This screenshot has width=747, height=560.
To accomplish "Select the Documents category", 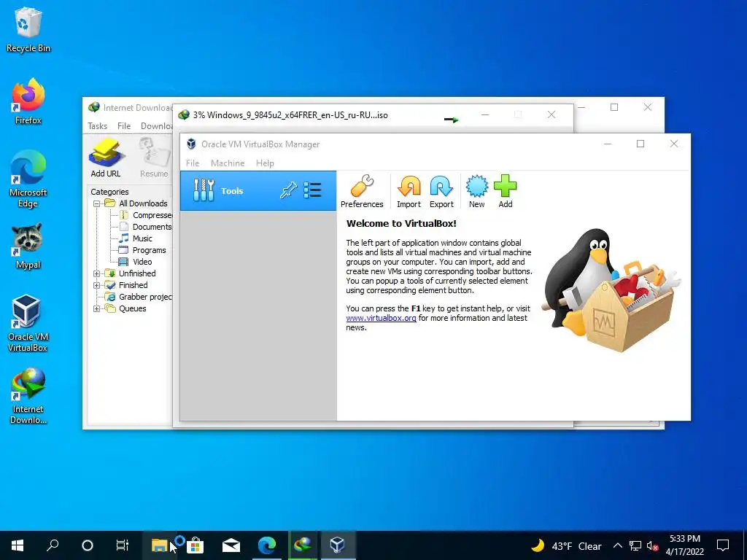I will [x=152, y=227].
